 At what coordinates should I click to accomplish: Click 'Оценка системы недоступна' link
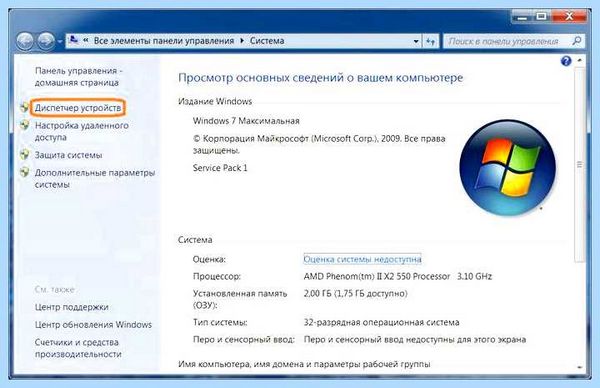362,259
